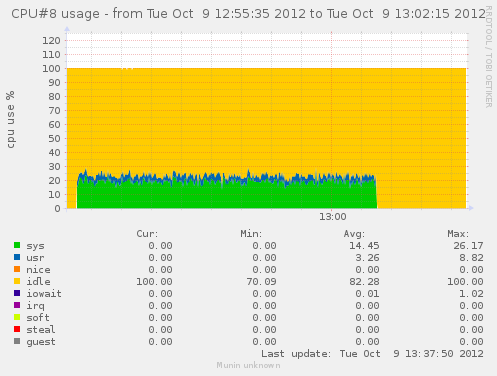Click the Max: column header
The width and height of the screenshot is (497, 376).
[458, 234]
